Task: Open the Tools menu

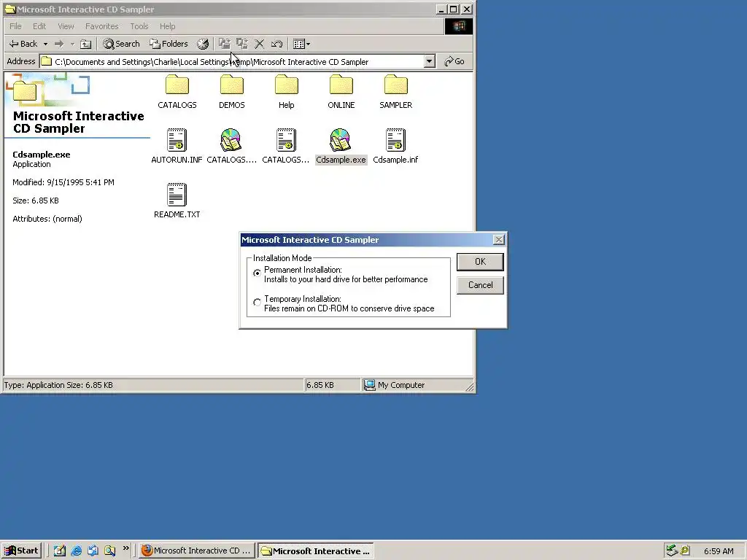Action: [x=139, y=26]
